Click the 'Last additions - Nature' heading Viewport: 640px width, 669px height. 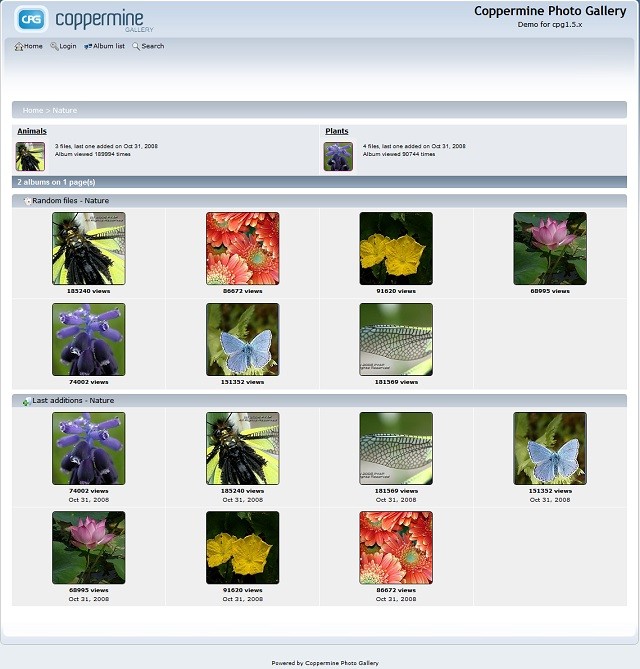point(73,401)
